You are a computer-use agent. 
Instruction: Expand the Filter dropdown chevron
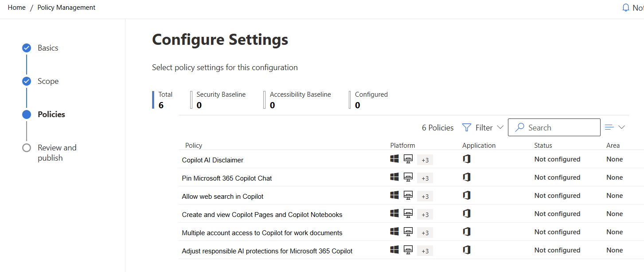click(500, 127)
